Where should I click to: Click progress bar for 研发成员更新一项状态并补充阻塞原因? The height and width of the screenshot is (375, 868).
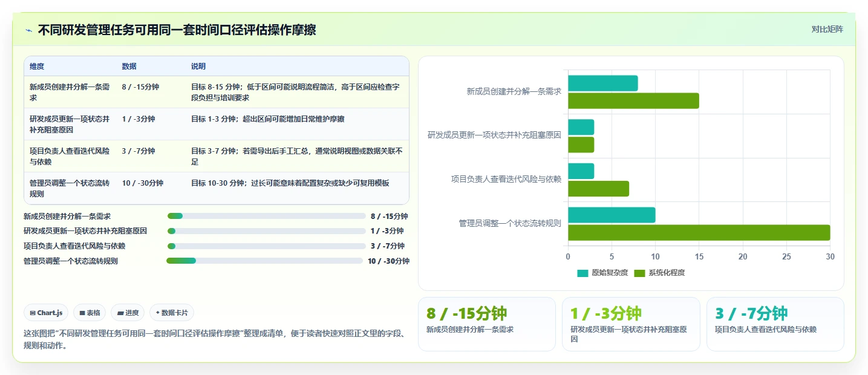click(x=267, y=231)
